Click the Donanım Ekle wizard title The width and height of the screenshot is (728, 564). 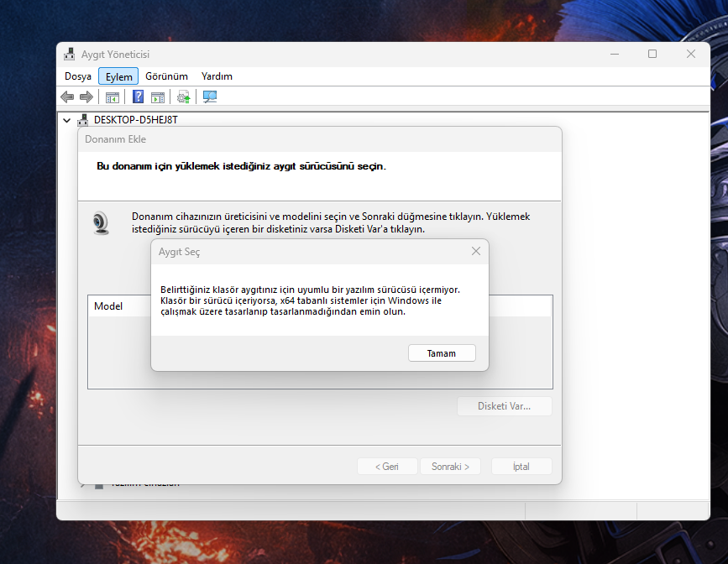coord(115,139)
